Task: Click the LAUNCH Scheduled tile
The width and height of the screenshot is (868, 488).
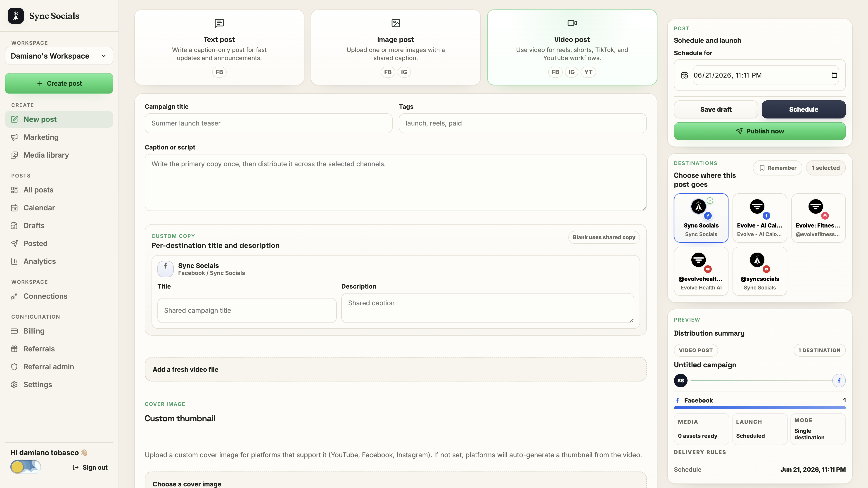Action: click(759, 429)
